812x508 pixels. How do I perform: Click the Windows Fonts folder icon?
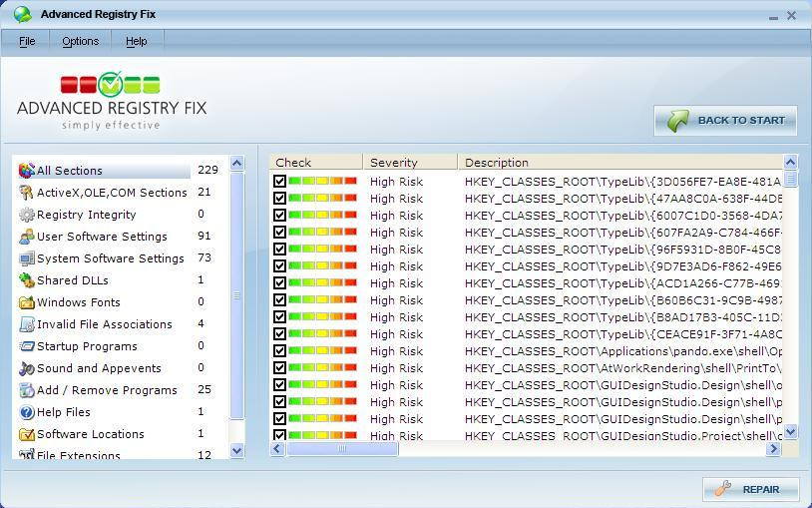tap(26, 302)
